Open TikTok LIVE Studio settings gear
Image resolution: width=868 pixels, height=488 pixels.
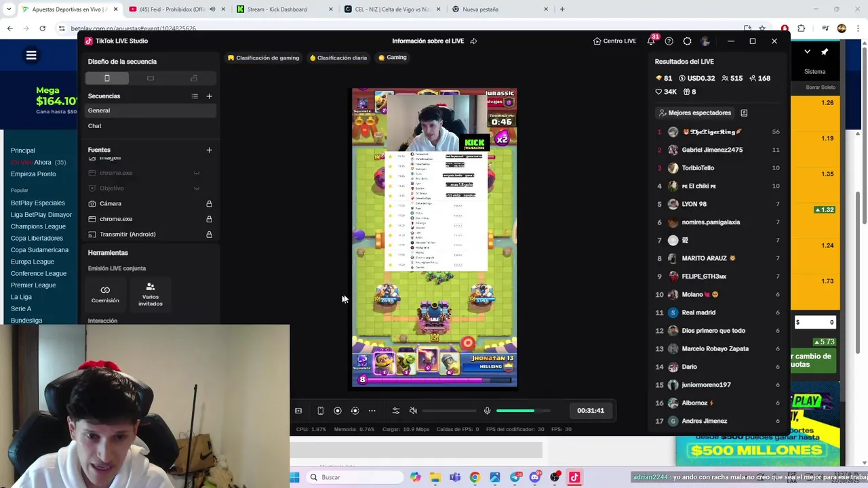(x=687, y=41)
